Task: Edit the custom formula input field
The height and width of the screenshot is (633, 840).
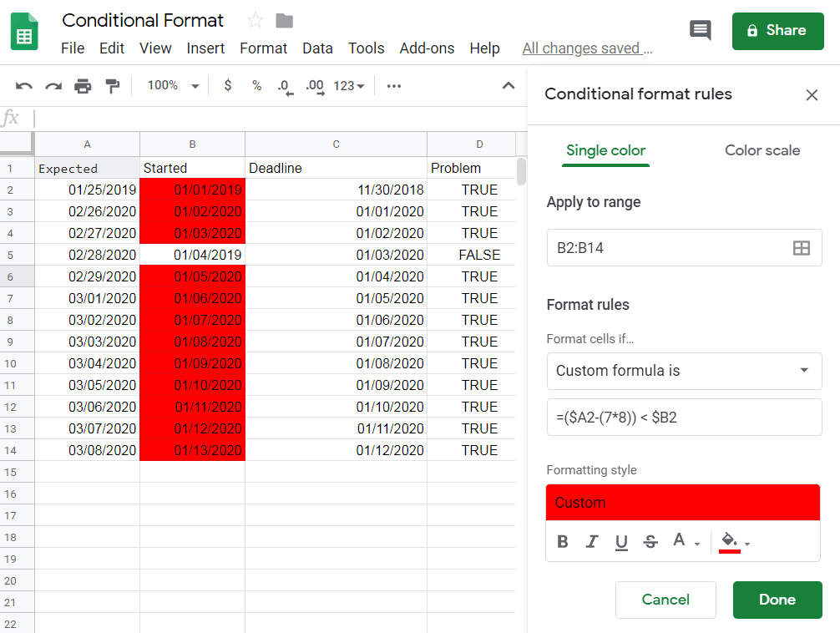Action: (684, 418)
